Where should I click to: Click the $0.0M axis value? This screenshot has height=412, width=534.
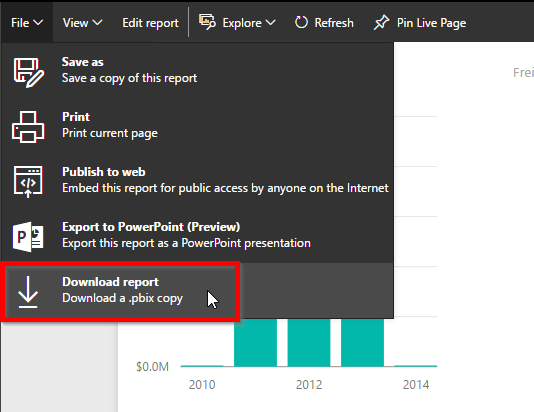[x=153, y=367]
